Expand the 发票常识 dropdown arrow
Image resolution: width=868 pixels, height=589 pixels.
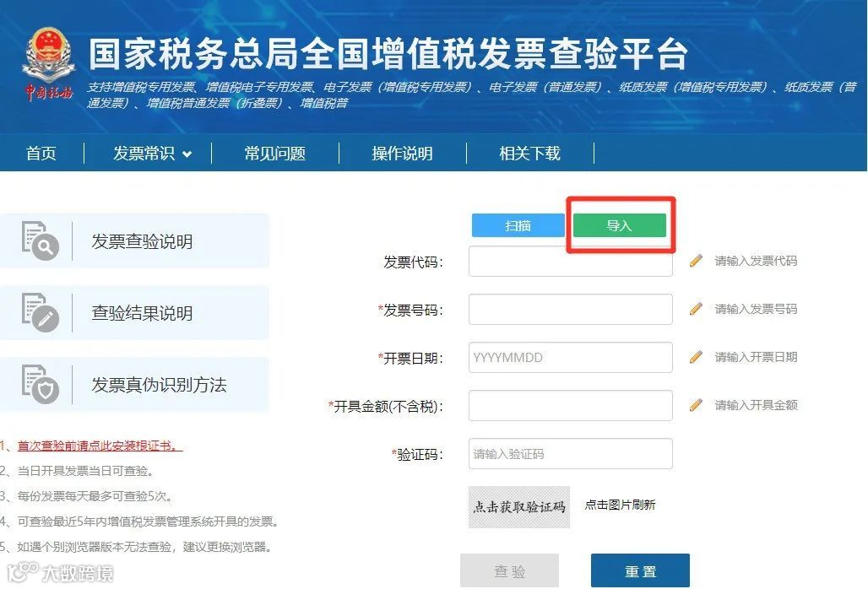[187, 154]
